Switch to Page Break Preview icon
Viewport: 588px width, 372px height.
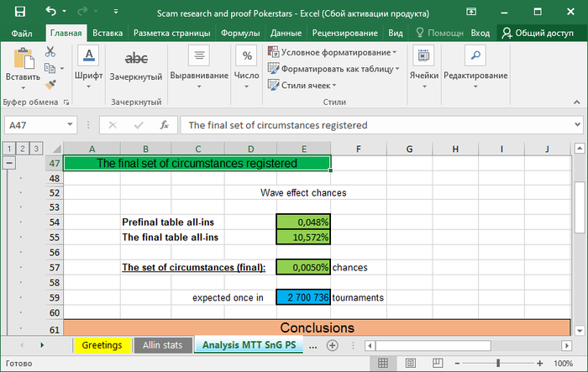(x=438, y=363)
